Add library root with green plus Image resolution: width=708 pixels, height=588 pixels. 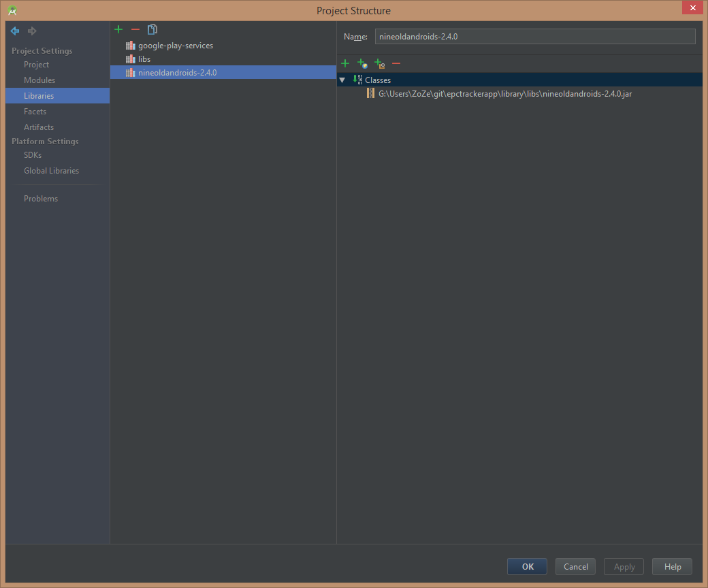click(345, 63)
